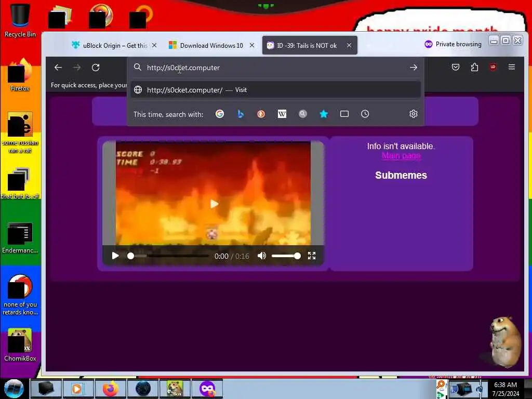Viewport: 532px width, 399px height.
Task: Select the gray magnifier search engine icon
Action: coord(303,114)
